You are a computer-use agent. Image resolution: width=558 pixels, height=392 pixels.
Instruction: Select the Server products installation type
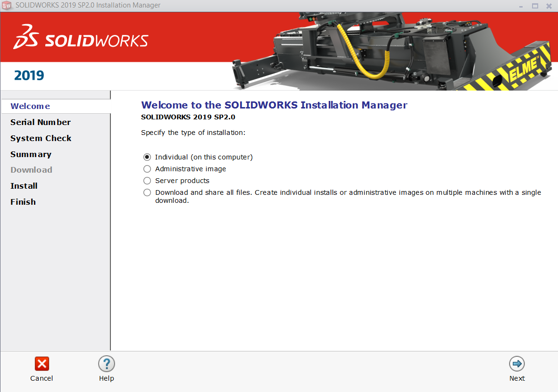[x=147, y=181]
